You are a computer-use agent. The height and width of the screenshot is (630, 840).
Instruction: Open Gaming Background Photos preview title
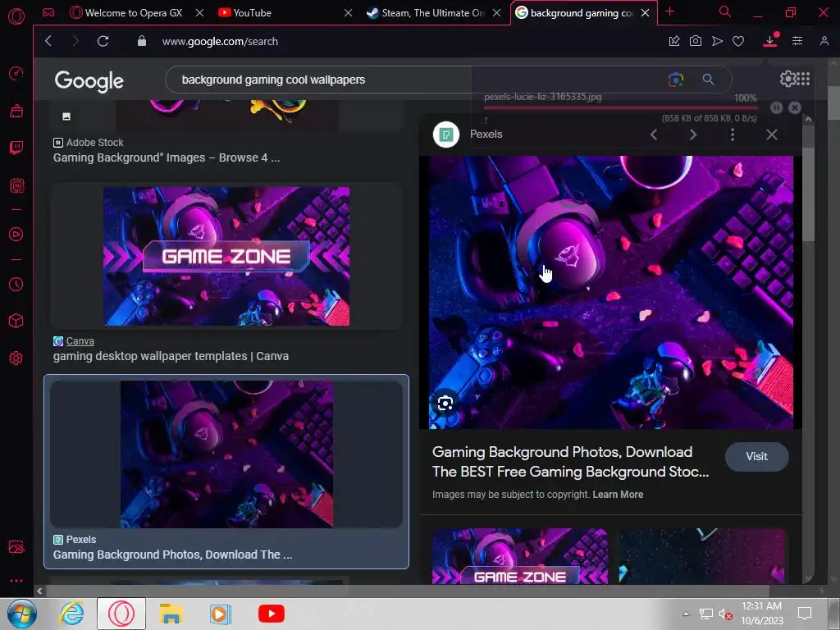coord(571,462)
